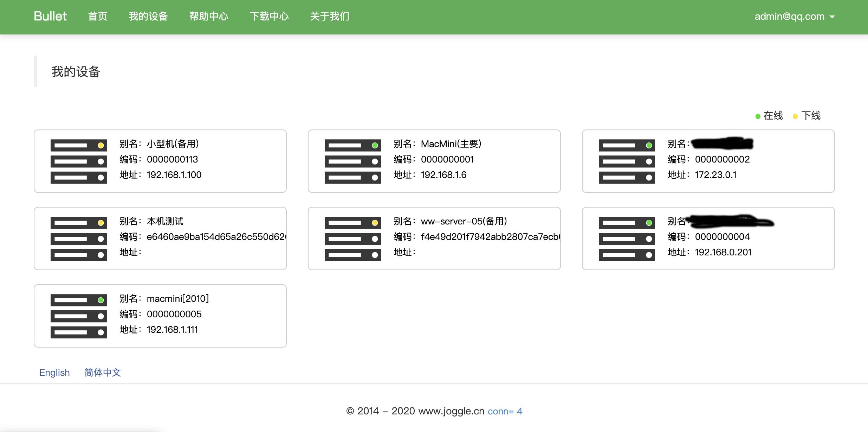The height and width of the screenshot is (432, 868).
Task: Select device card with address 192.168.1.111
Action: click(160, 316)
